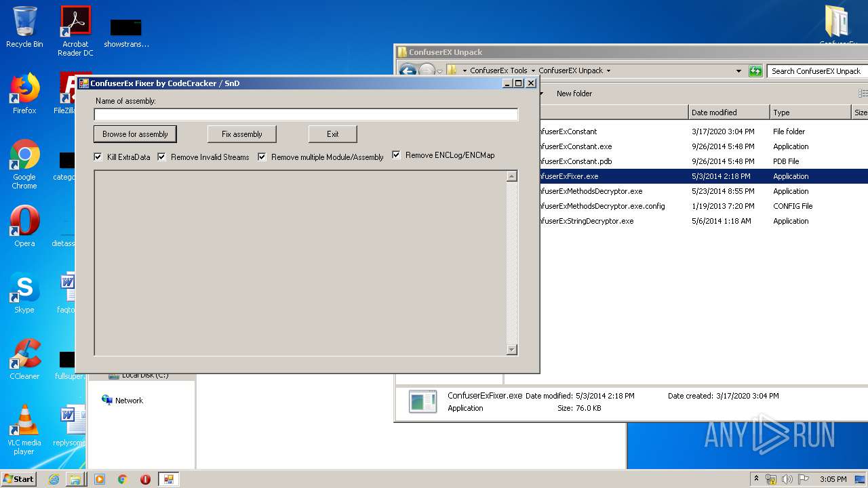The height and width of the screenshot is (488, 868).
Task: Toggle Kill ExtraData checkbox
Action: tap(98, 157)
